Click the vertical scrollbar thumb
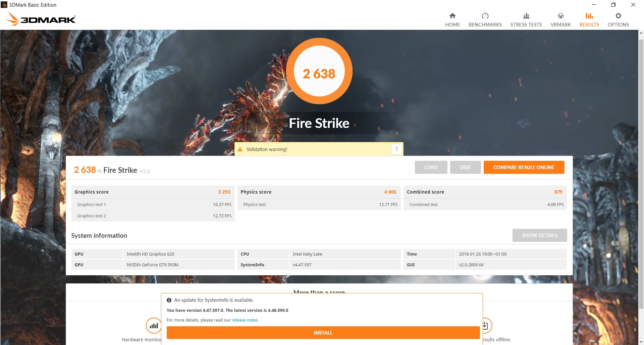 coord(641,174)
